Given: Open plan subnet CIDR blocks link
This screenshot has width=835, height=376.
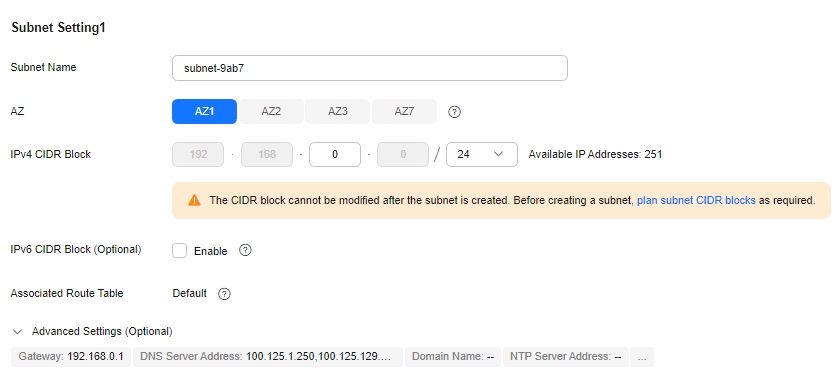Looking at the screenshot, I should (696, 201).
